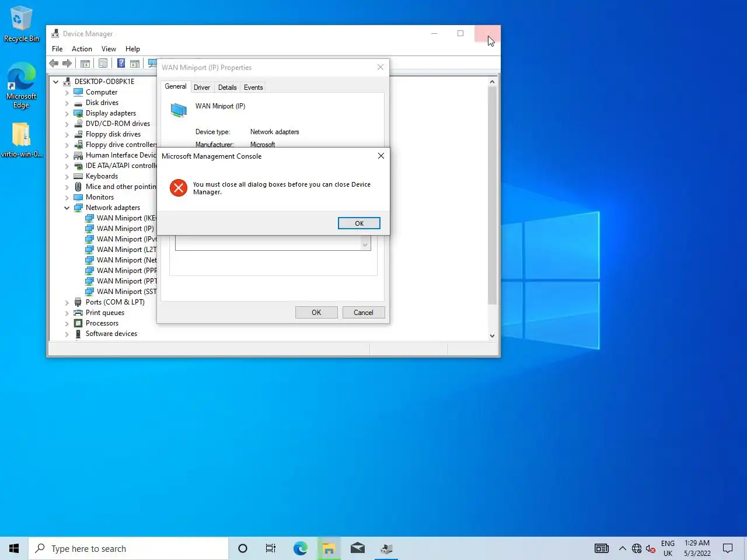Expand the Processors category arrow
Image resolution: width=747 pixels, height=560 pixels.
[x=67, y=323]
